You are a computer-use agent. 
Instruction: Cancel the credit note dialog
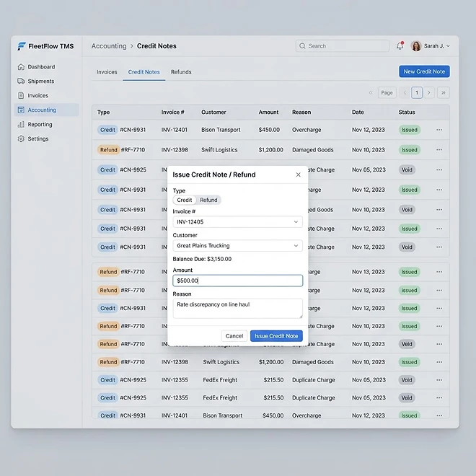click(234, 336)
